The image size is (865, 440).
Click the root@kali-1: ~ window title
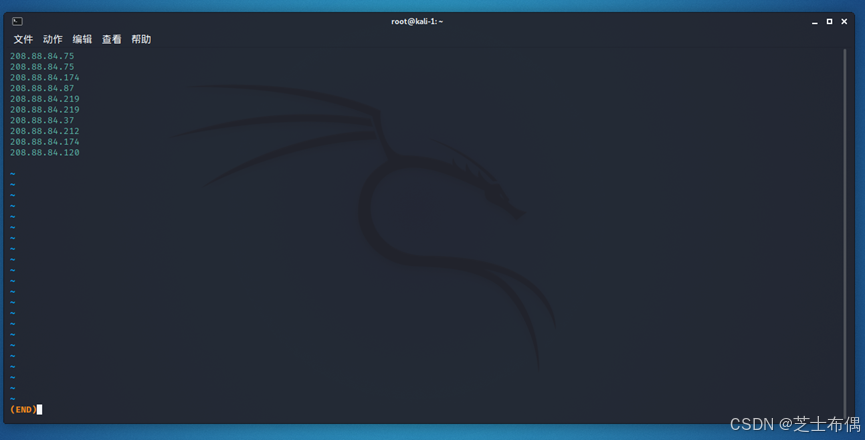click(417, 22)
